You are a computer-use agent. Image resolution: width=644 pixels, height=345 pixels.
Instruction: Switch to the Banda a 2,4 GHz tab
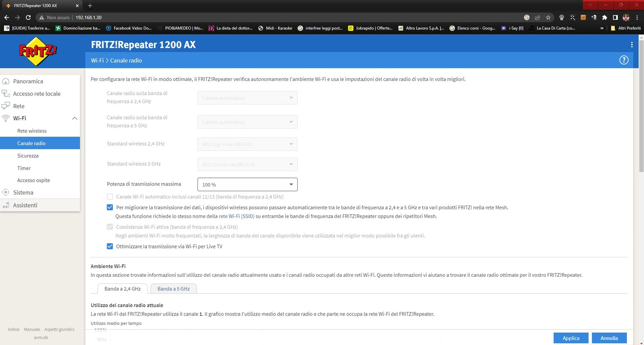[122, 289]
